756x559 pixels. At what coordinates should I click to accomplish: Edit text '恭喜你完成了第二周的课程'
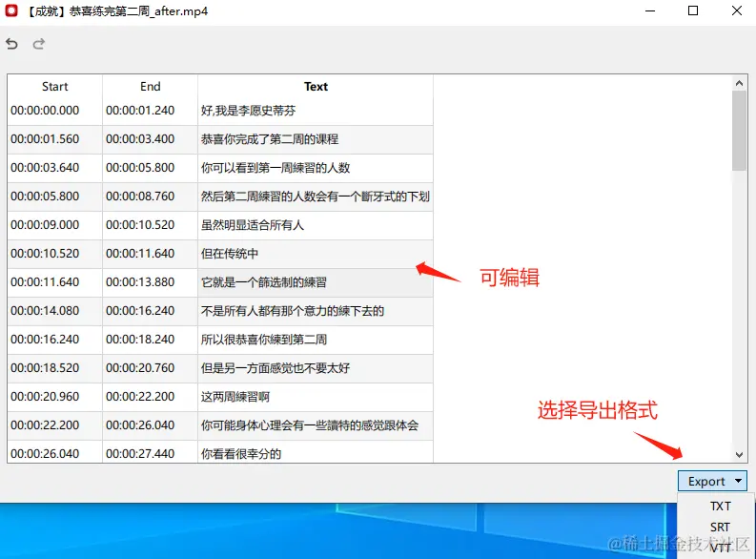tap(316, 139)
